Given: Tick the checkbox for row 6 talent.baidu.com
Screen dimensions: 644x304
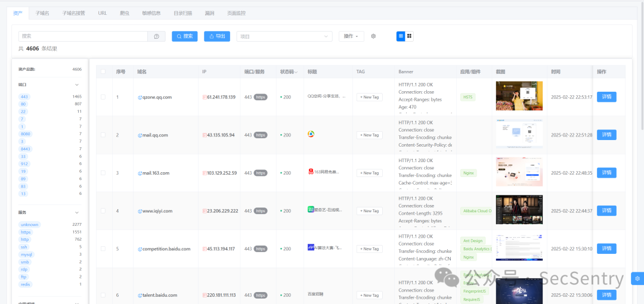Looking at the screenshot, I should (x=103, y=295).
